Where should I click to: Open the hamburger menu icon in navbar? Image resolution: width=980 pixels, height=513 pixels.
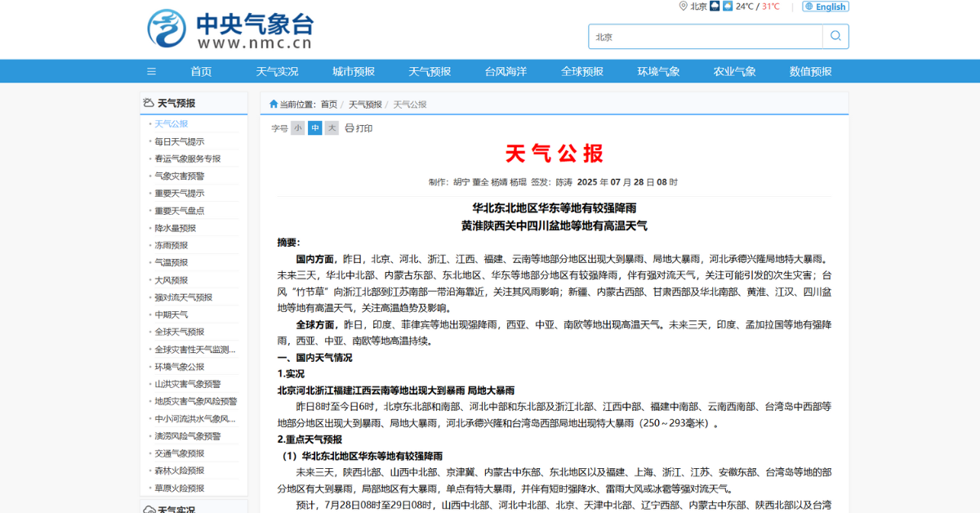[151, 71]
